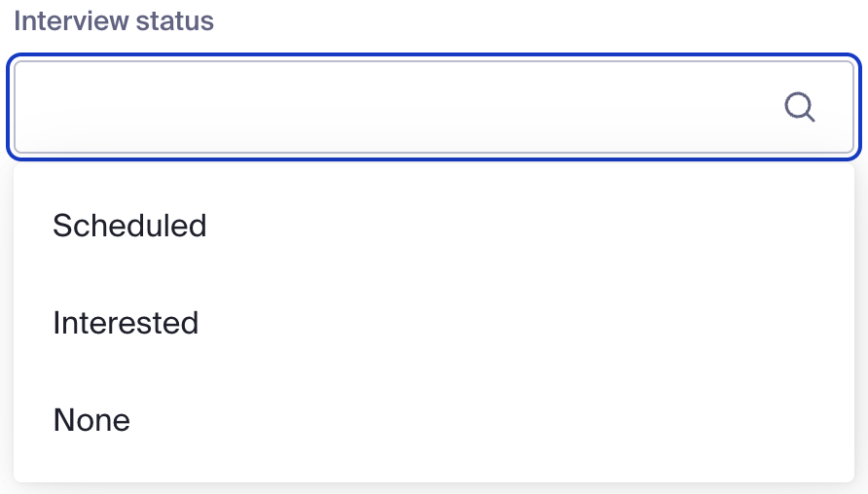Click the Interview status field heading text

click(x=114, y=20)
